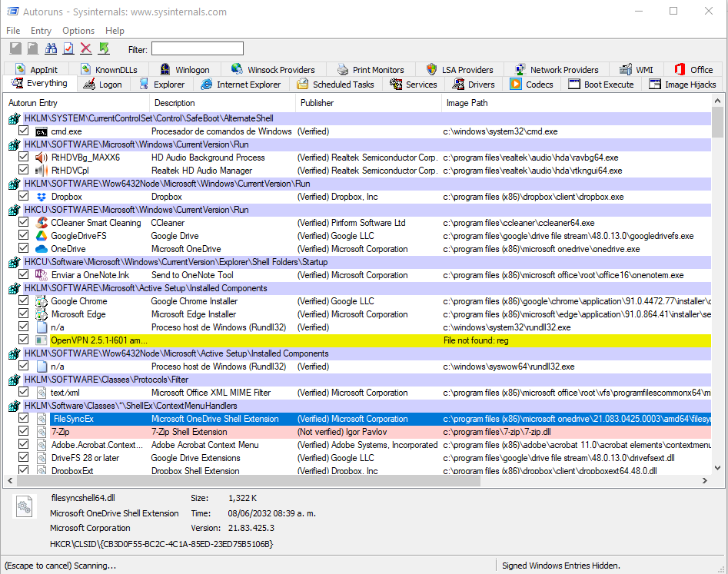Image resolution: width=728 pixels, height=574 pixels.
Task: Click the Dropbox entry icon in the list
Action: pyautogui.click(x=42, y=197)
